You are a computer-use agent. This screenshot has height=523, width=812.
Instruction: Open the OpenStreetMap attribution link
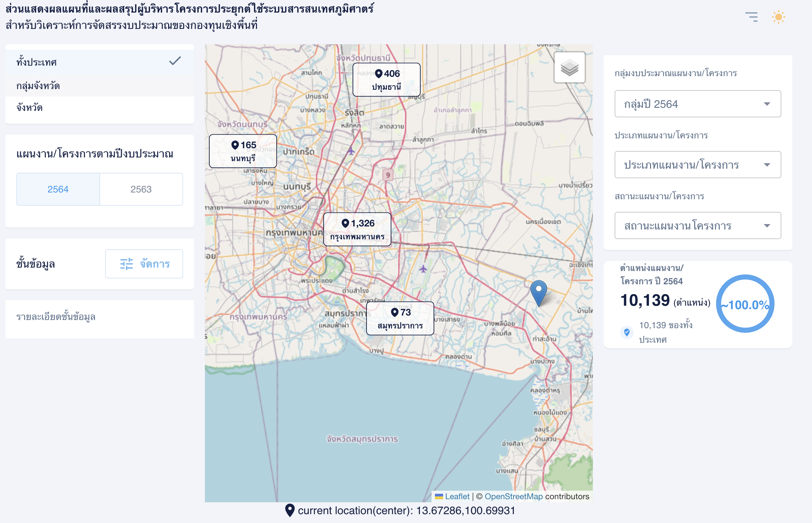tap(513, 496)
